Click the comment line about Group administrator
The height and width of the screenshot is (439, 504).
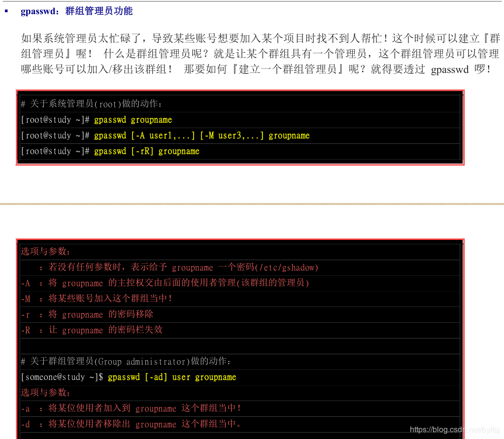(x=126, y=362)
